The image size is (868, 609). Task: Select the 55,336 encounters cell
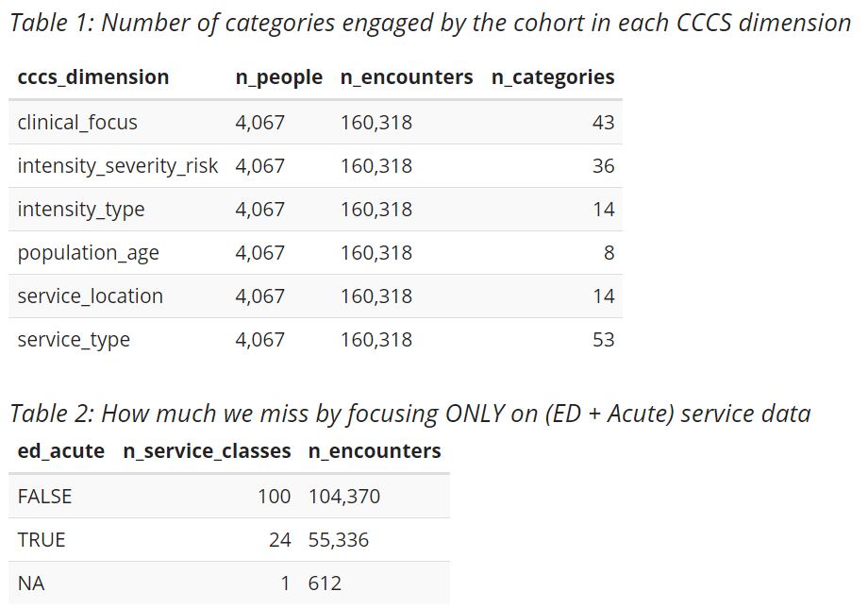point(338,540)
